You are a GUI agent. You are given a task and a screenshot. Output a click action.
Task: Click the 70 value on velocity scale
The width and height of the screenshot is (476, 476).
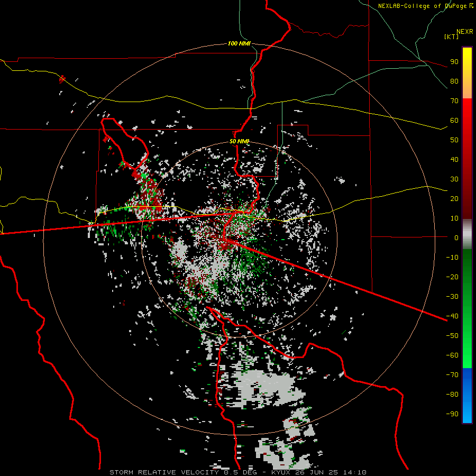pyautogui.click(x=454, y=101)
